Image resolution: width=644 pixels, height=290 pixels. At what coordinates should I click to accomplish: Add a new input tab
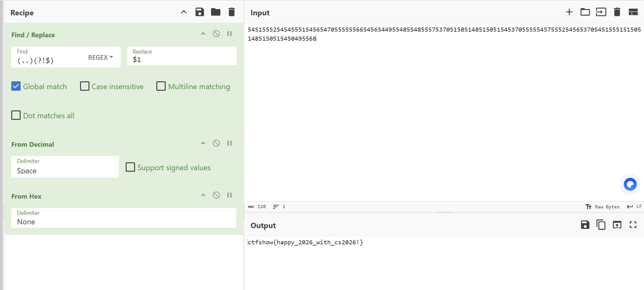569,12
